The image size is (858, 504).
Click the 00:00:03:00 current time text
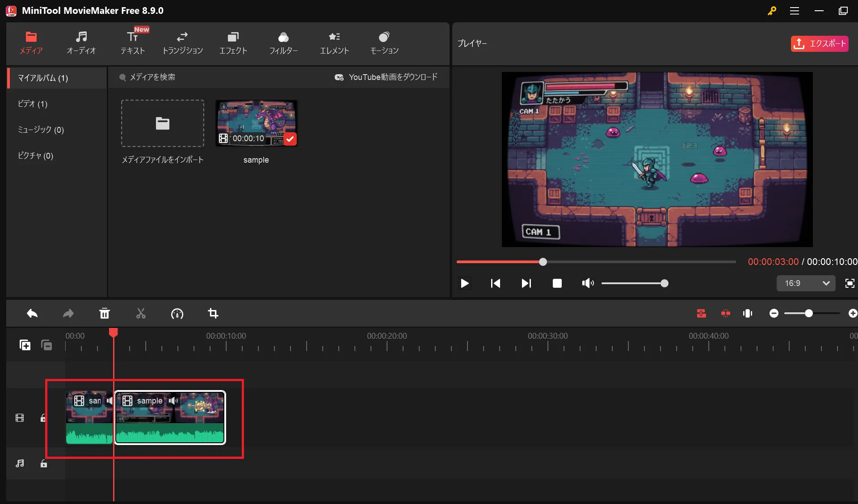(773, 262)
